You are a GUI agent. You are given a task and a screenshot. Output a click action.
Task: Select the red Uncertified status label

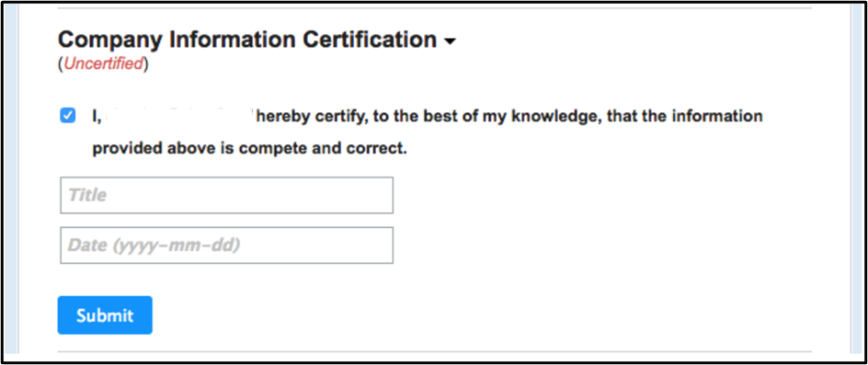point(103,64)
